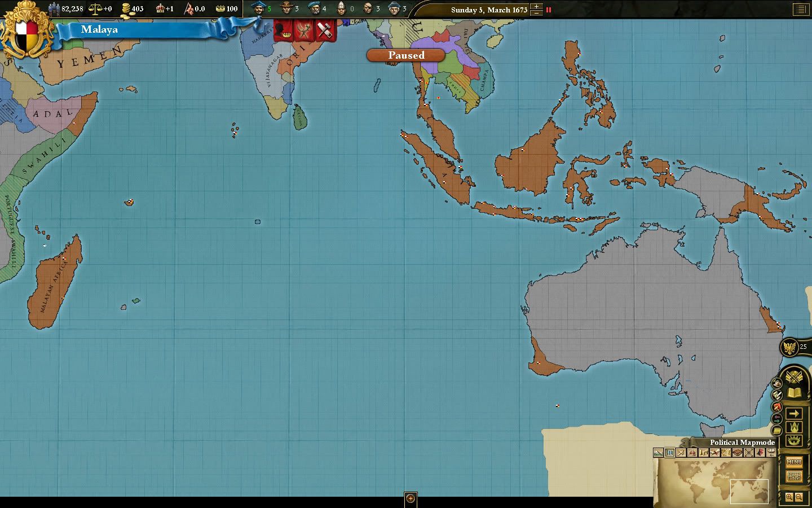Open the Holy Roman Empire eagle icon
The image size is (812, 508).
(x=789, y=347)
